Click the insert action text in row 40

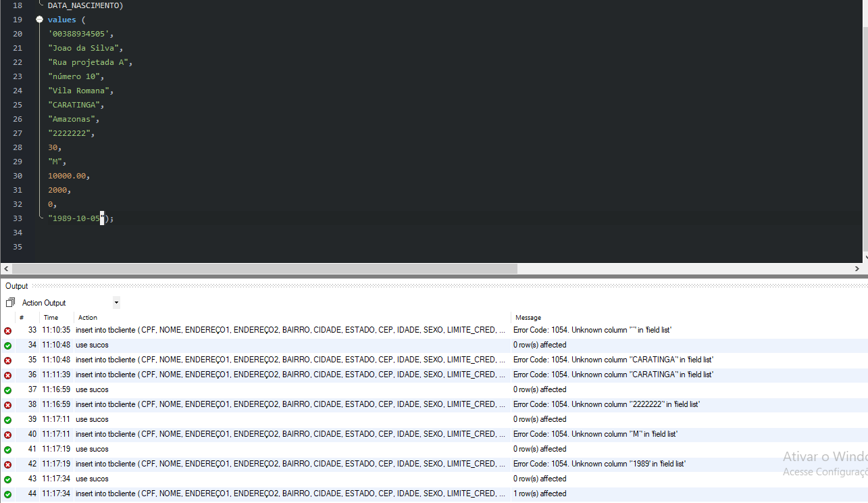(x=290, y=434)
